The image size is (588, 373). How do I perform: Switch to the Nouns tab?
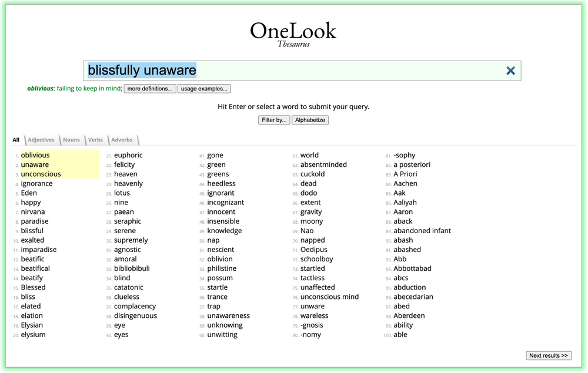[71, 139]
